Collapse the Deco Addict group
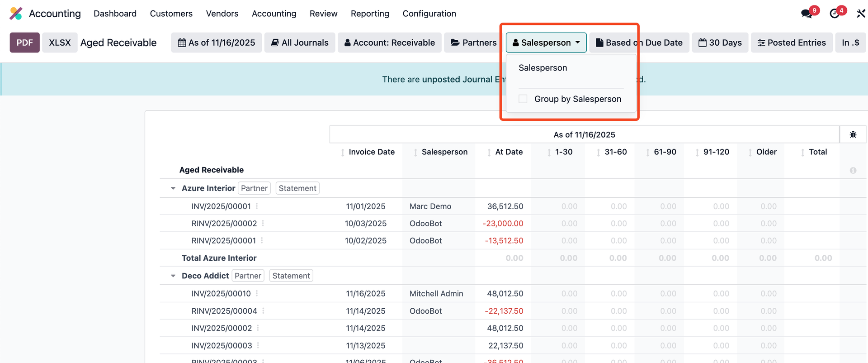Viewport: 868px width, 363px height. point(173,276)
